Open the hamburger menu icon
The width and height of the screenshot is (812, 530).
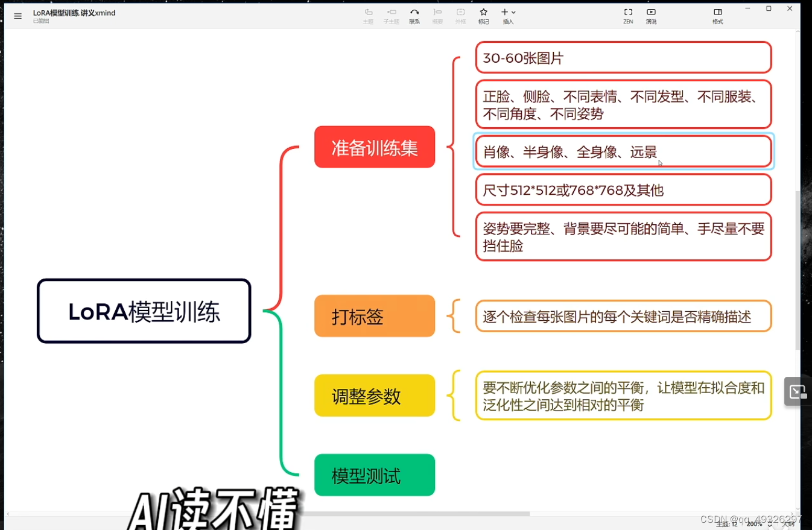(18, 16)
